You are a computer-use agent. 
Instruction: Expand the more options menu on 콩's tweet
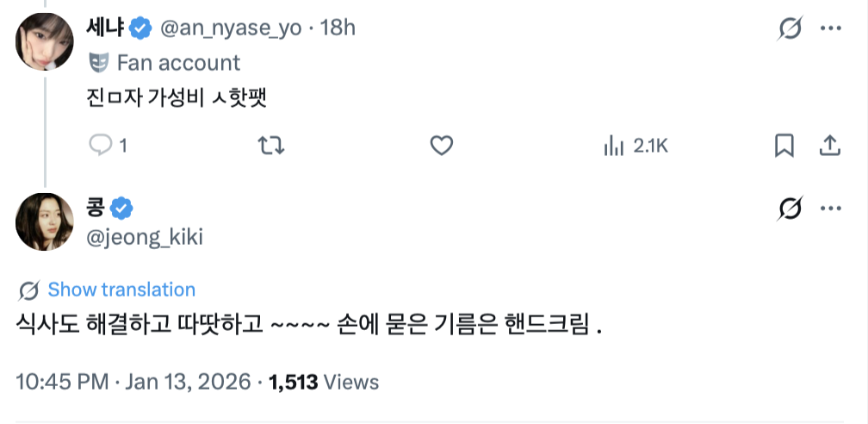(x=830, y=208)
